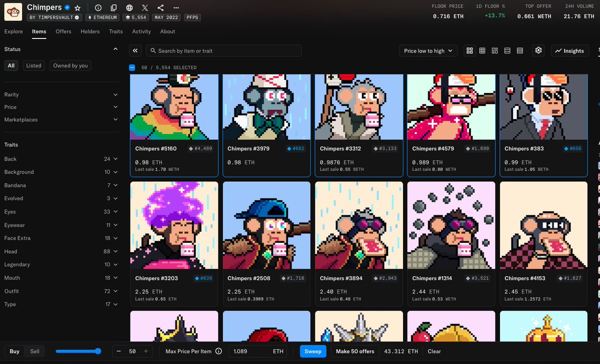Collapse the Status section

coord(115,49)
